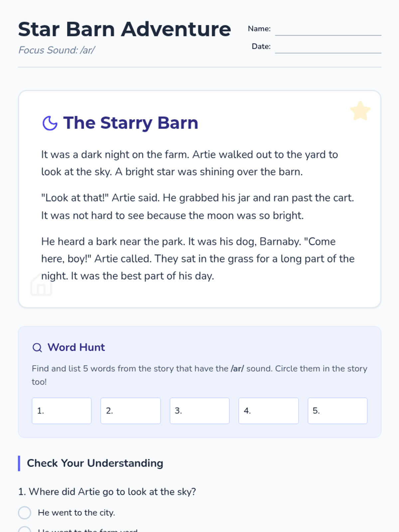Click The Starry Barn story heading

[131, 123]
